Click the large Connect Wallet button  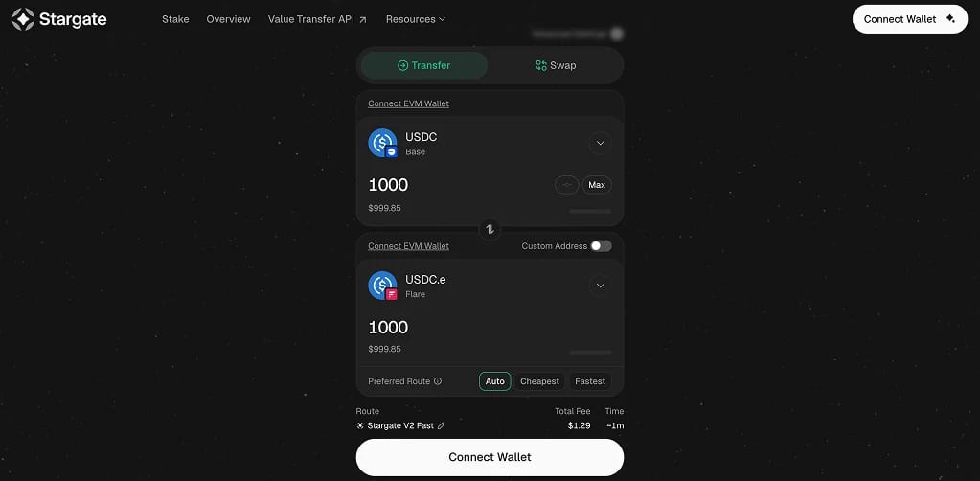[x=490, y=457]
